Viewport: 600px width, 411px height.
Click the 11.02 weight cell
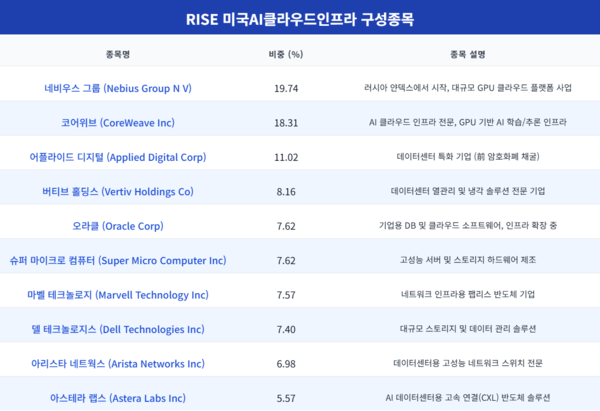click(x=286, y=157)
